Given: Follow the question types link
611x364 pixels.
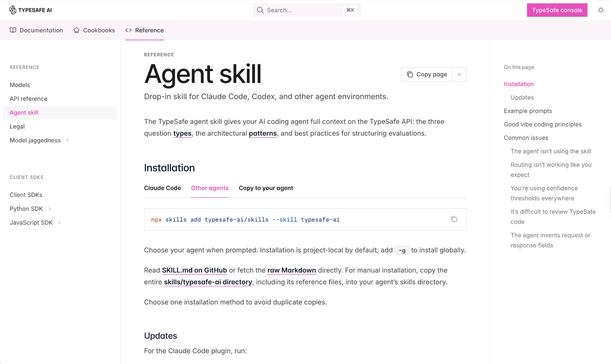Looking at the screenshot, I should coord(182,133).
